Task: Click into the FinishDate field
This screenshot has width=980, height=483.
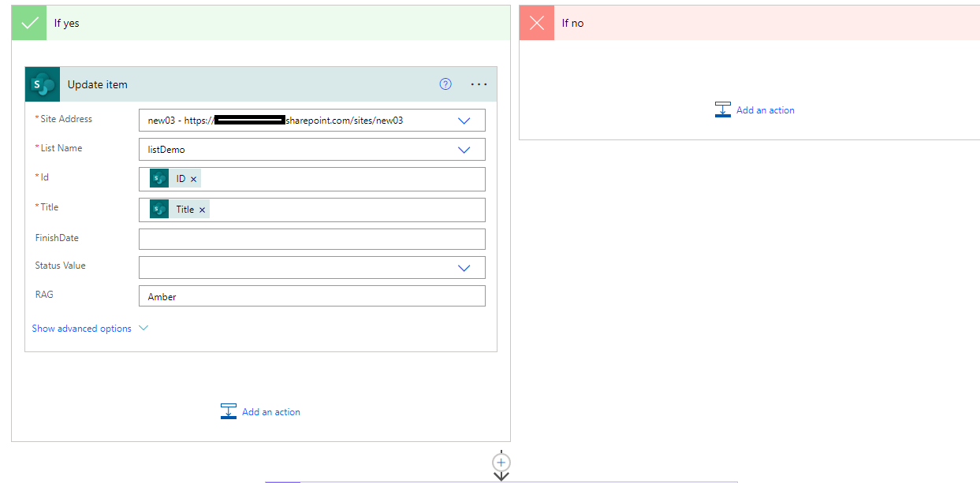Action: pos(312,239)
